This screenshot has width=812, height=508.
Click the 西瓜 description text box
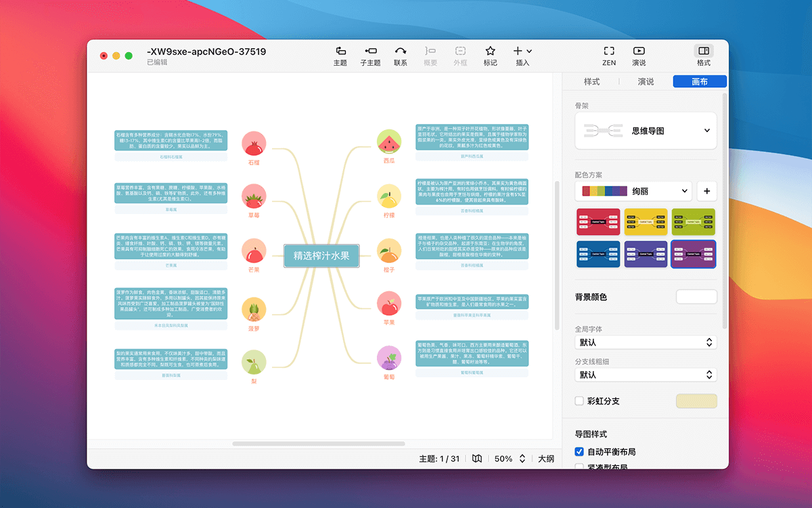click(472, 137)
